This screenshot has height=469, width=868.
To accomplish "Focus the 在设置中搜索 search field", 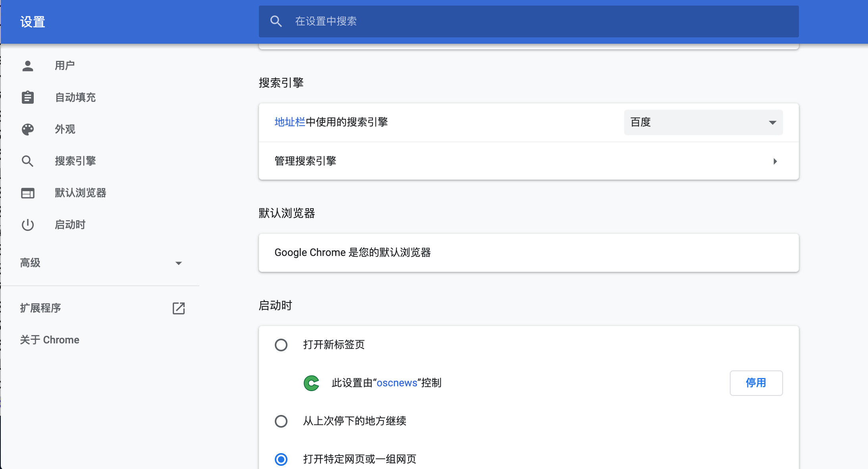I will tap(529, 21).
